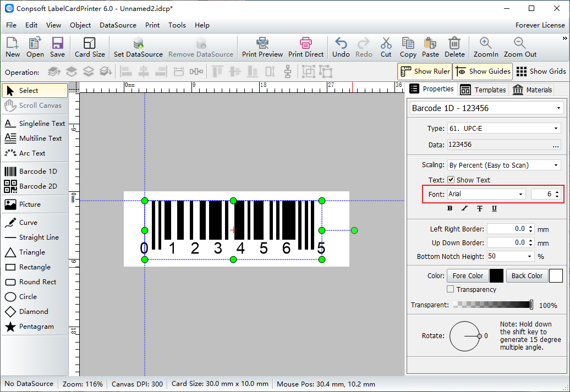Switch to the Templates tab
This screenshot has height=392, width=570.
[483, 90]
